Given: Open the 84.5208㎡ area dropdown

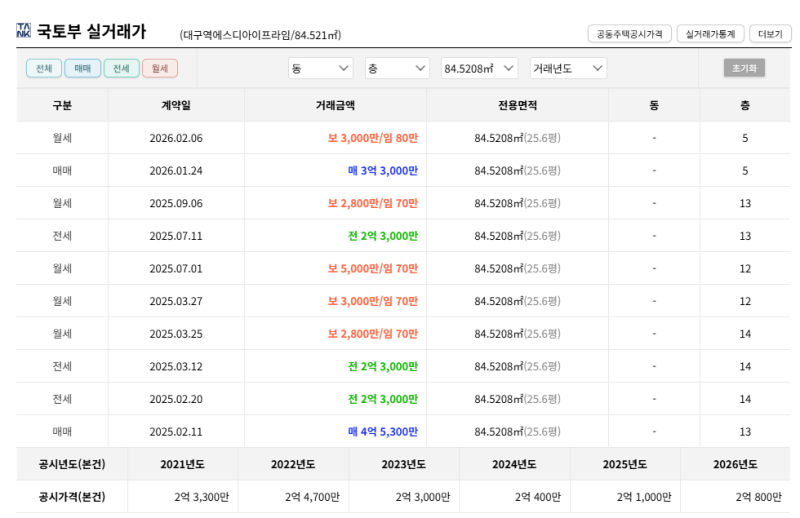Looking at the screenshot, I should click(x=479, y=68).
